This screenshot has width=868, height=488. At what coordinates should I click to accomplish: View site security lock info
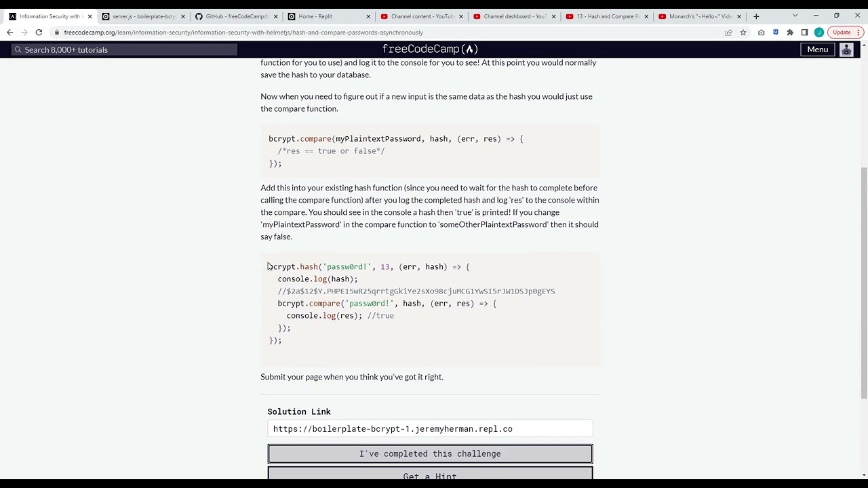pos(58,33)
